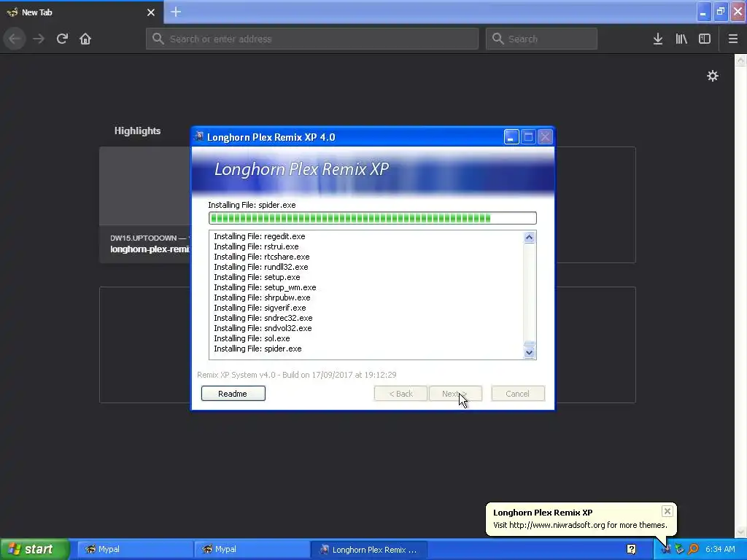747x560 pixels.
Task: Click the orange magnifier tray icon
Action: pos(693,549)
